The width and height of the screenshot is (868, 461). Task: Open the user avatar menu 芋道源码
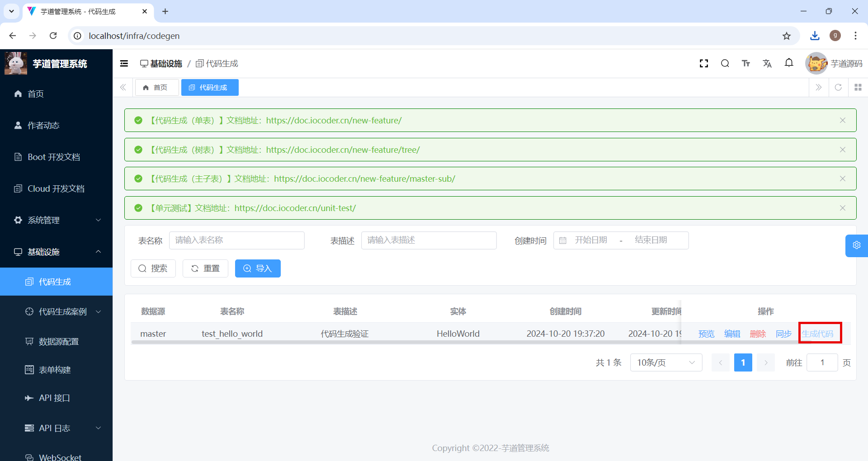(x=834, y=64)
